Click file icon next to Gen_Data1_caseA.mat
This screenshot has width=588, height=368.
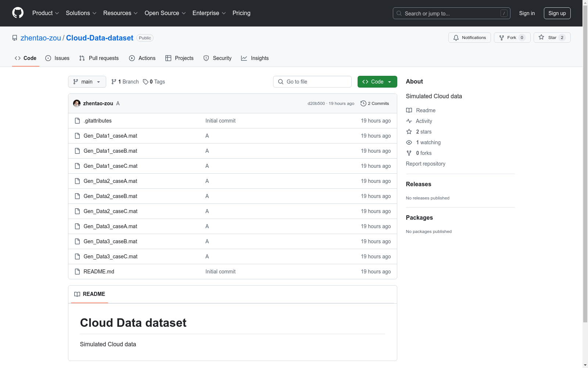click(77, 136)
